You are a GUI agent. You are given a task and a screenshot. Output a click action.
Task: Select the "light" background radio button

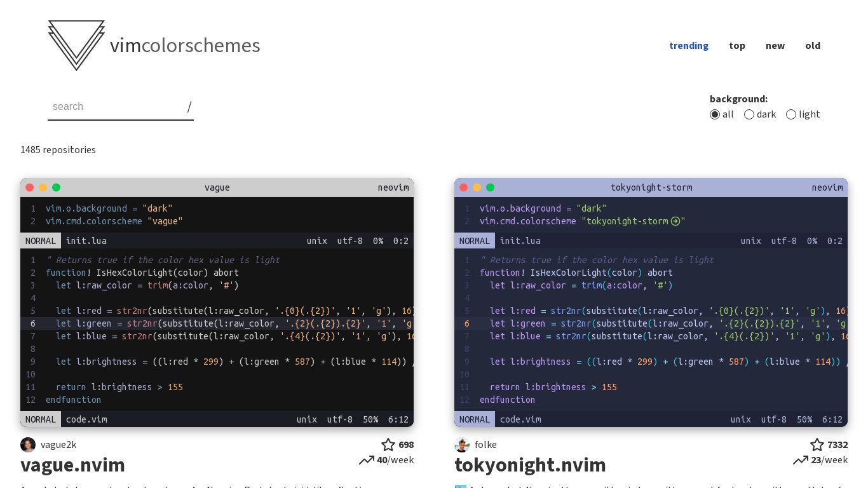pyautogui.click(x=791, y=114)
